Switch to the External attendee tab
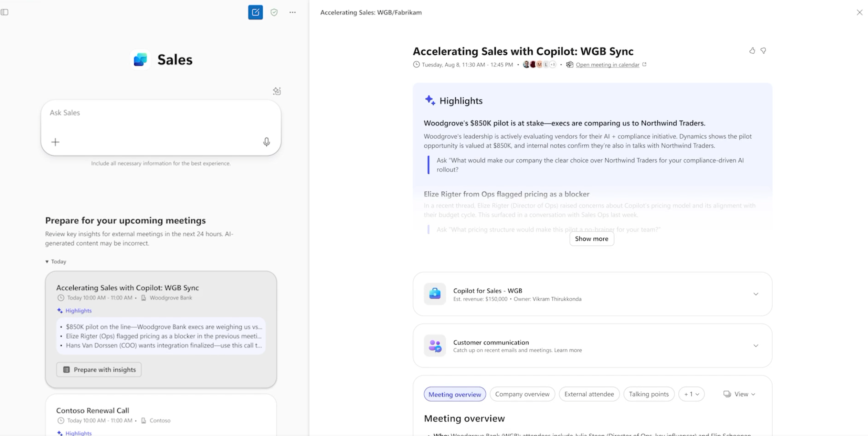Viewport: 868px width, 436px height. point(589,394)
